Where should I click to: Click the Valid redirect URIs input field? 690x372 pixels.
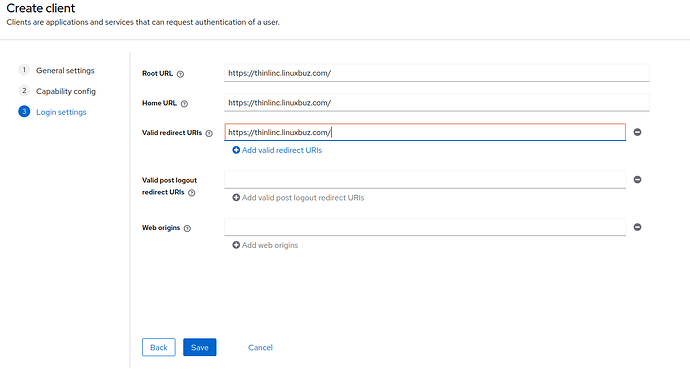pos(425,132)
